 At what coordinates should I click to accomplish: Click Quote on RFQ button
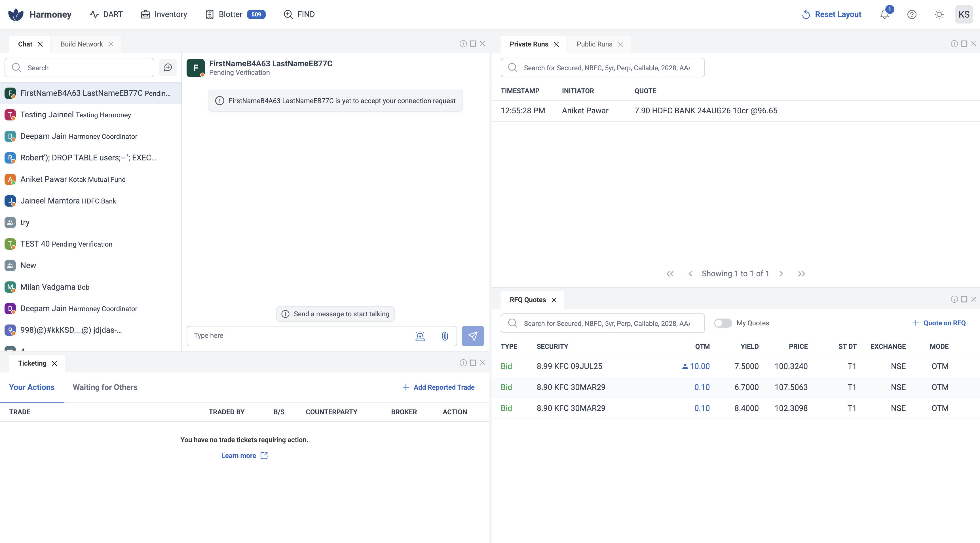tap(939, 323)
